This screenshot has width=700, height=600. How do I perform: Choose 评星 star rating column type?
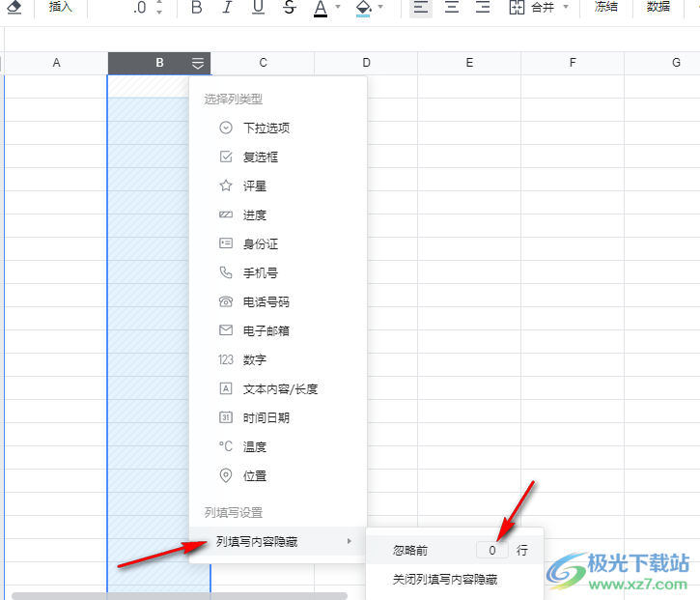pyautogui.click(x=278, y=186)
